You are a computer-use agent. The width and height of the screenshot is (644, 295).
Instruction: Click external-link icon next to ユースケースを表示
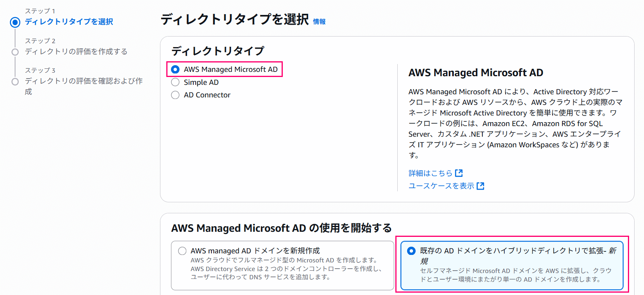(x=480, y=186)
